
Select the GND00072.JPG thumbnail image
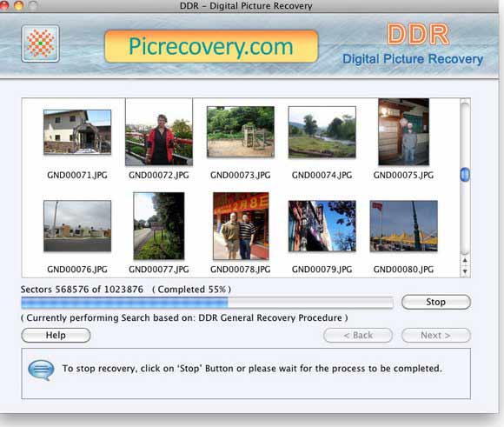159,132
